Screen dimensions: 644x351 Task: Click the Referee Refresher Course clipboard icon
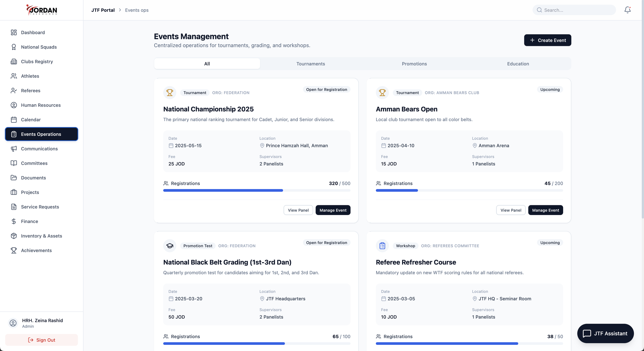[x=382, y=246]
